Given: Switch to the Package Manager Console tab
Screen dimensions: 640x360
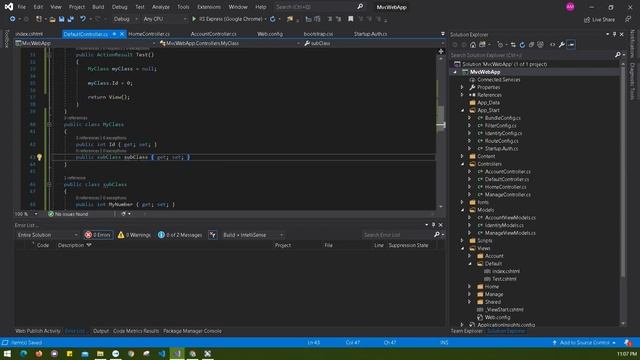Looking at the screenshot, I should [x=192, y=331].
